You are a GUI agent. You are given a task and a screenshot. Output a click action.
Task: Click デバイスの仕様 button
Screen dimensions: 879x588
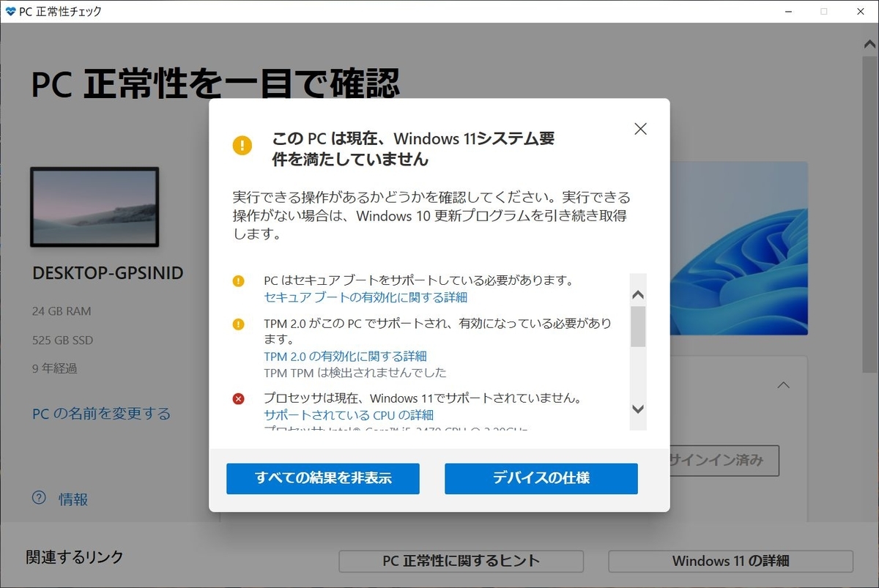[x=541, y=479]
